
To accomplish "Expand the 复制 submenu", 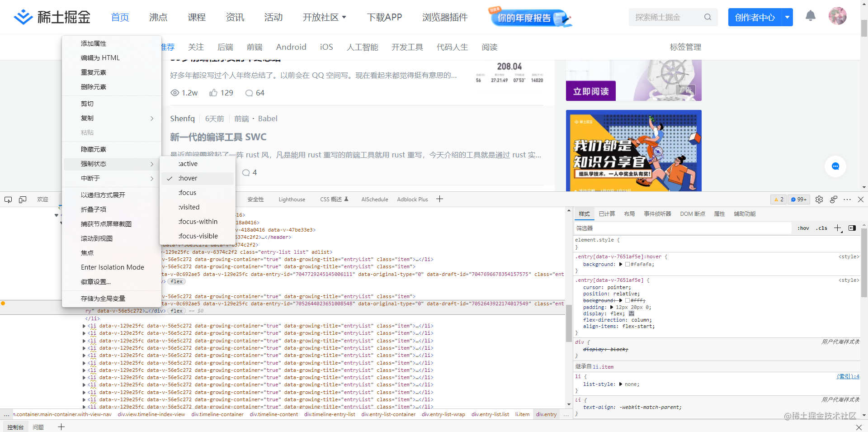I will click(112, 118).
